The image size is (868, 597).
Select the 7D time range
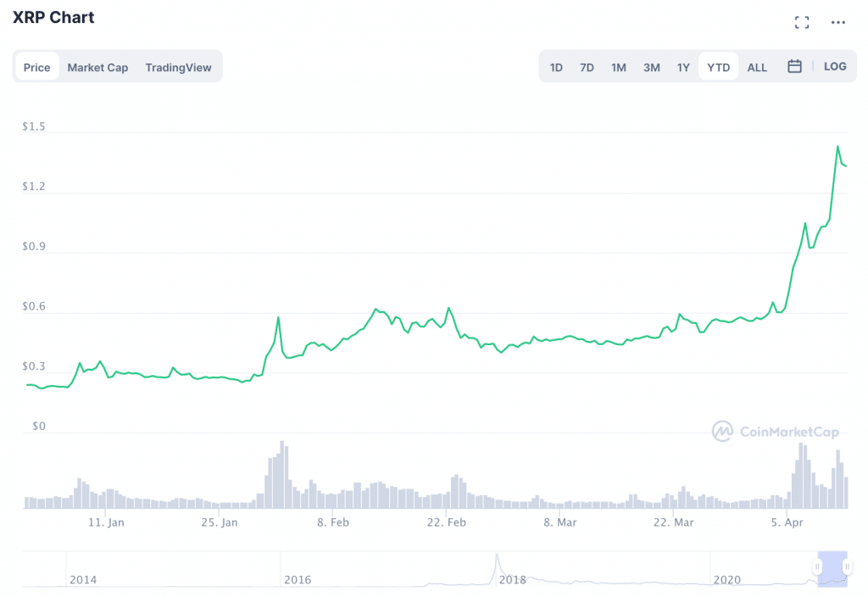pyautogui.click(x=587, y=67)
